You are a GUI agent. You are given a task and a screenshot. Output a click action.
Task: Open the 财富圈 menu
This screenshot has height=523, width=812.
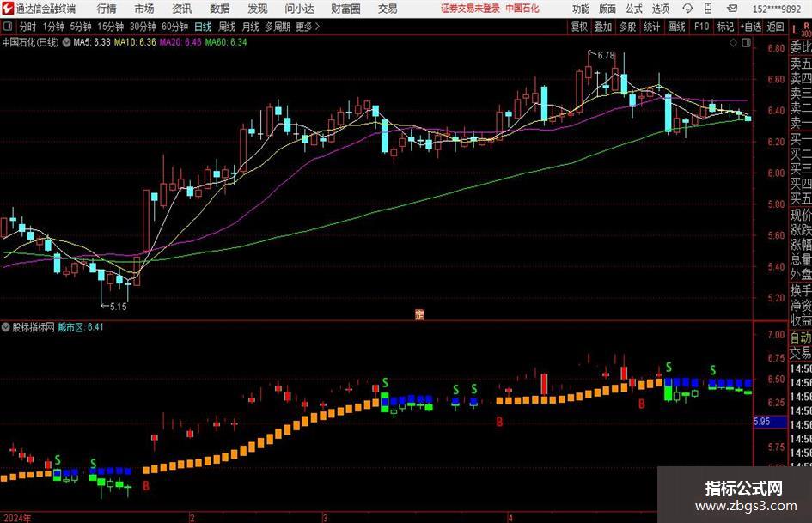click(x=346, y=9)
